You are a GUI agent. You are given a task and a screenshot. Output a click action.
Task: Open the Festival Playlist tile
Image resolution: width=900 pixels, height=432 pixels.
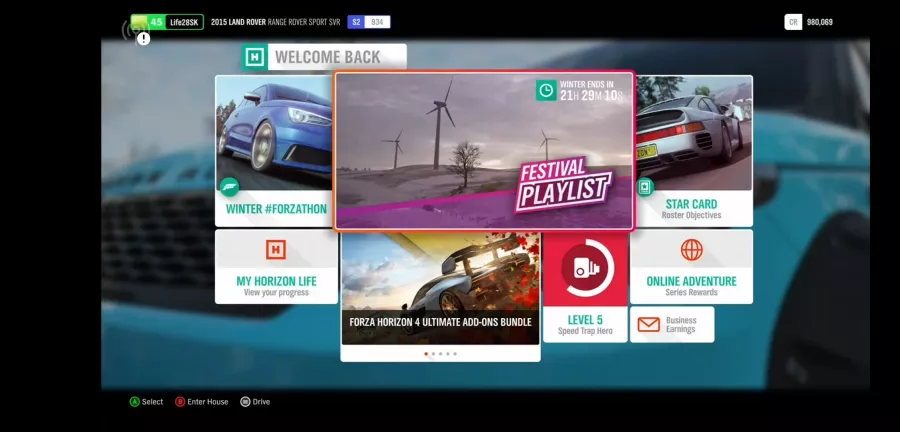point(484,150)
